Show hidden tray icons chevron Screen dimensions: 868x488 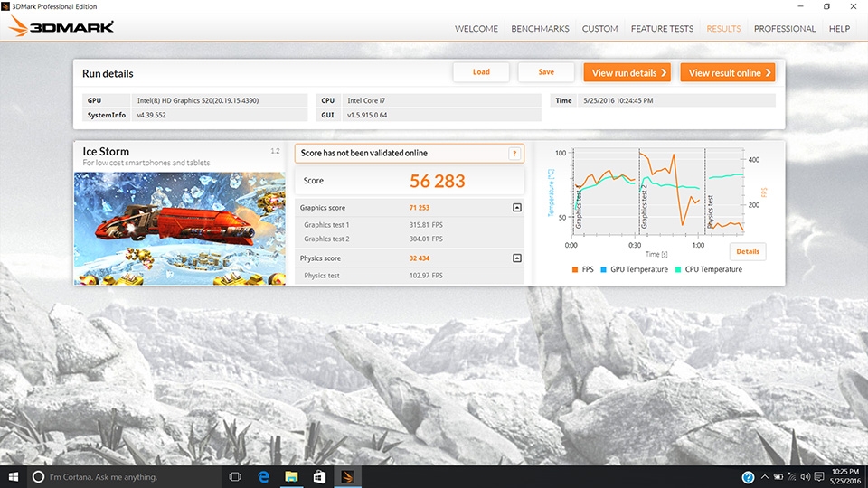tap(765, 477)
